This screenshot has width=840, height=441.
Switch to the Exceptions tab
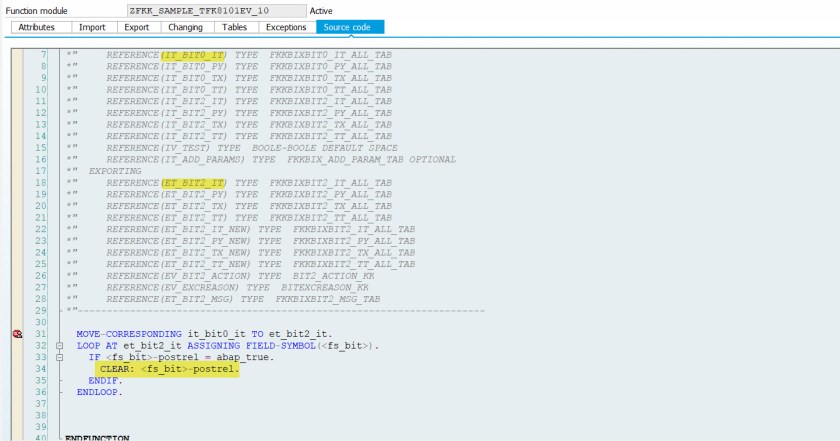286,27
